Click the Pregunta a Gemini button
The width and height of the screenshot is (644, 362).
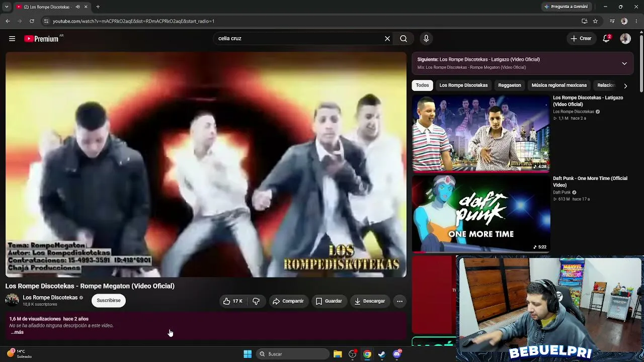566,7
